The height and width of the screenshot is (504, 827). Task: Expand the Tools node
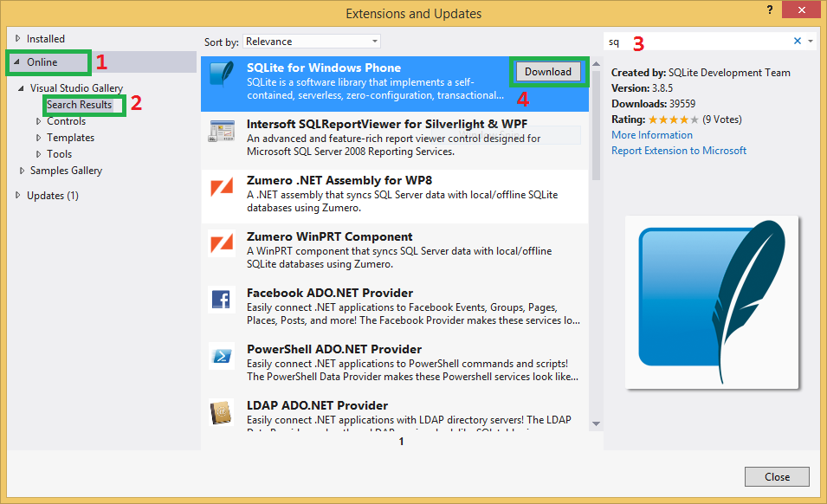pos(38,154)
